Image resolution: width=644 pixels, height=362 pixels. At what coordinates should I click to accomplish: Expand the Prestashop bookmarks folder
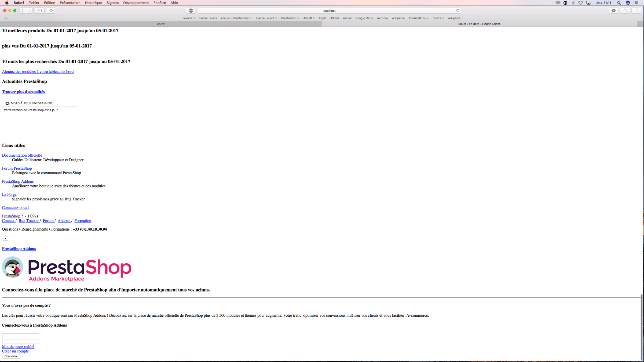pos(290,18)
